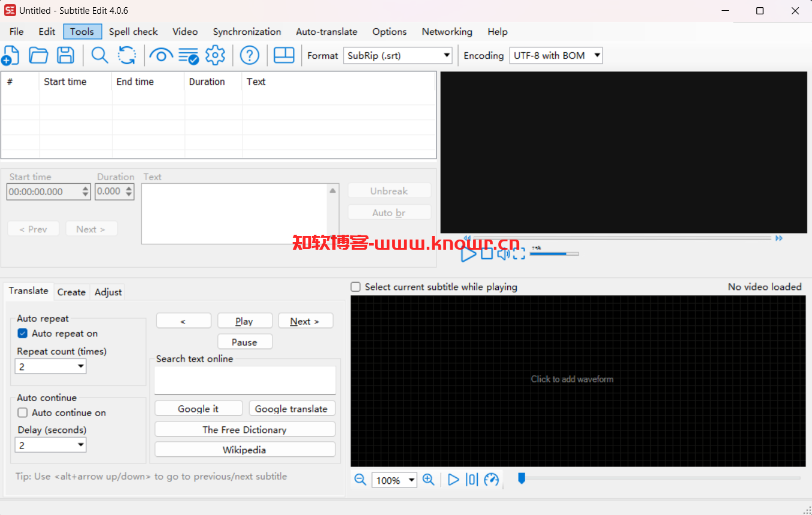Open the Video menu
This screenshot has height=515, width=812.
point(185,32)
